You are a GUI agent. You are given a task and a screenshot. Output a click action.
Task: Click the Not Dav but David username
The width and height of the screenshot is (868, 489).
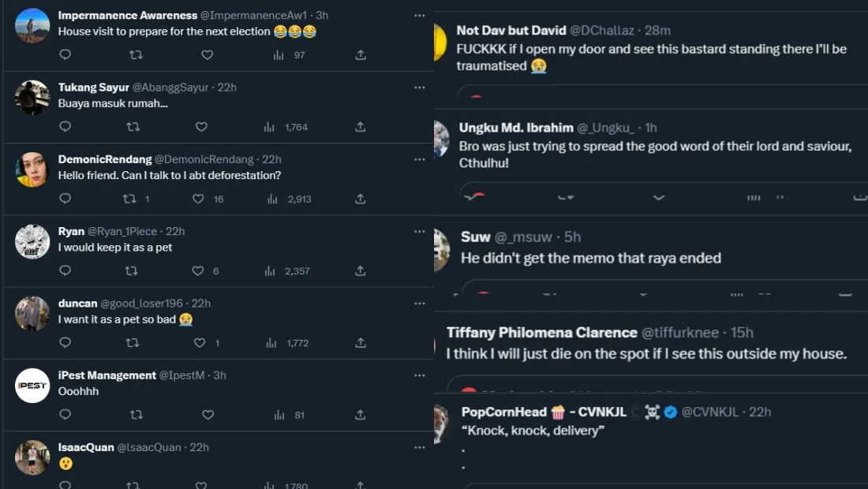click(x=511, y=30)
